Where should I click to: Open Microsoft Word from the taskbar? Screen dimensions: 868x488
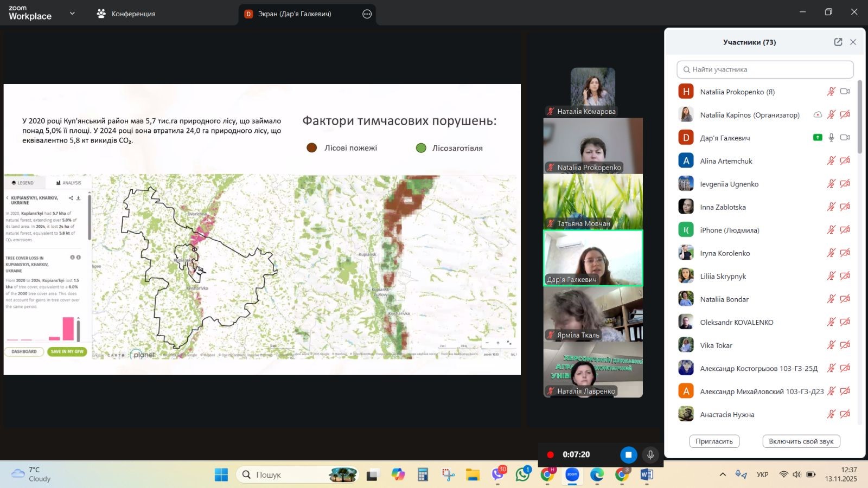646,475
